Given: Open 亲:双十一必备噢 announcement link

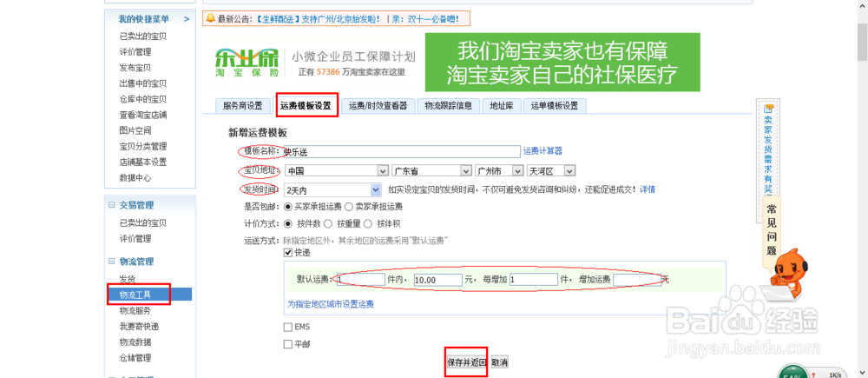Looking at the screenshot, I should pos(425,19).
